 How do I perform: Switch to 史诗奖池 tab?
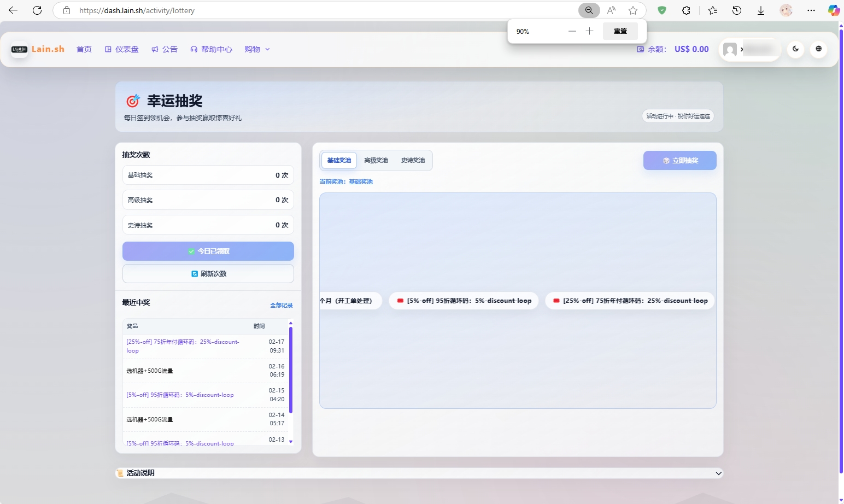click(x=413, y=160)
